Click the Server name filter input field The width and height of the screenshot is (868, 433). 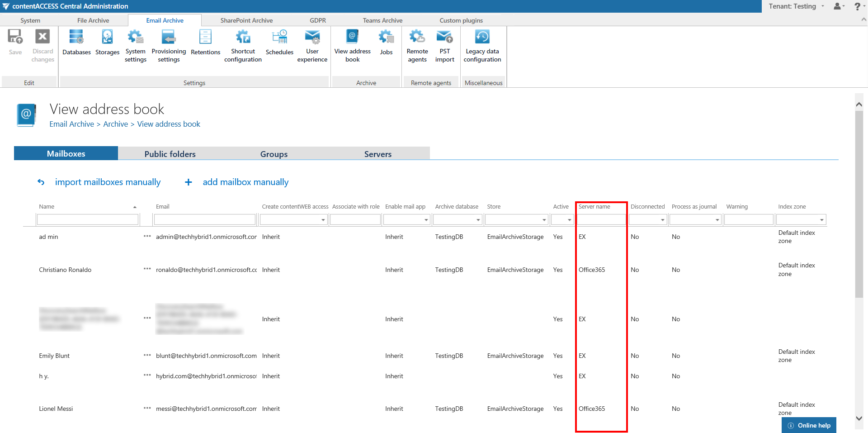601,220
